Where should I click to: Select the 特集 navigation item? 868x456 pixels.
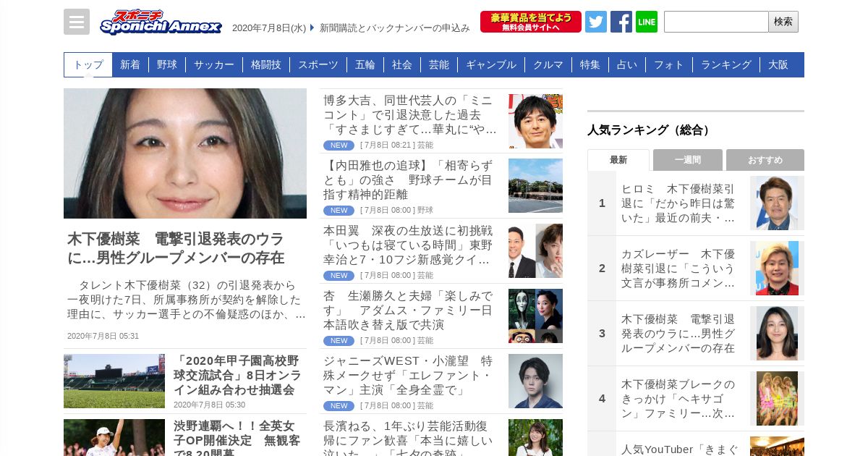pos(590,64)
